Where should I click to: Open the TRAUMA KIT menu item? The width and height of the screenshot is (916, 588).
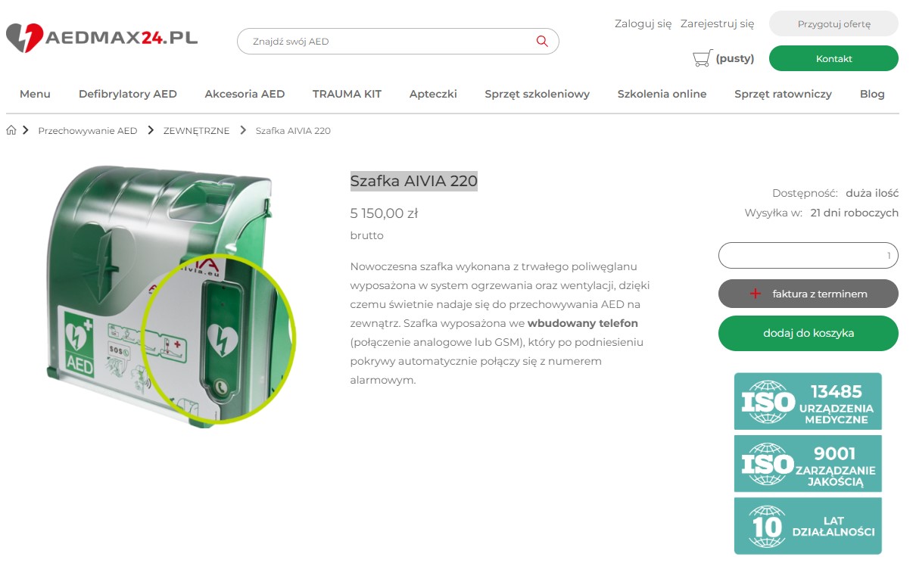coord(347,94)
